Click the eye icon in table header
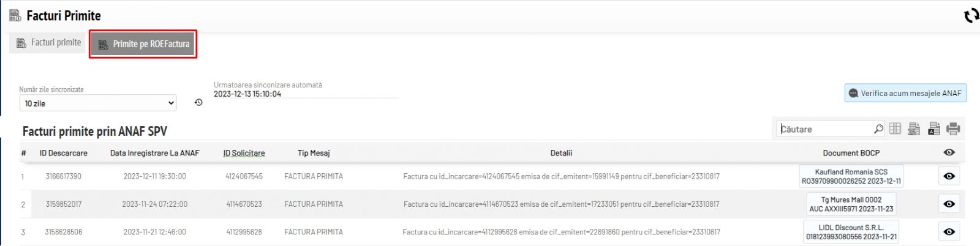The image size is (980, 246). (949, 152)
